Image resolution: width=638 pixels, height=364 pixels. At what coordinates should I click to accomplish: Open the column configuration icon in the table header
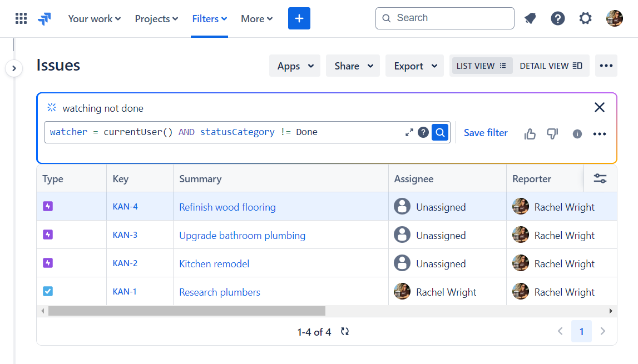pos(600,178)
